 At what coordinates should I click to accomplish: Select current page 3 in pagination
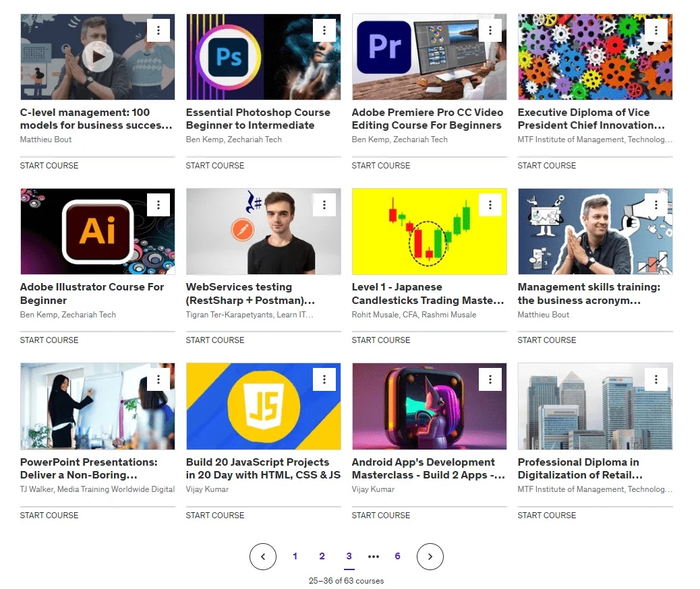349,556
